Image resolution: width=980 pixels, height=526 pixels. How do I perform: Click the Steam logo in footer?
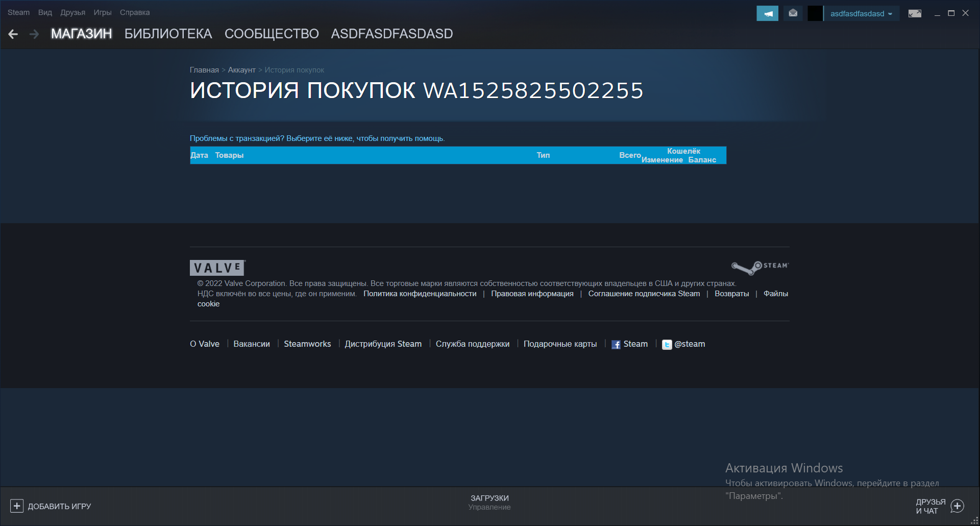760,267
